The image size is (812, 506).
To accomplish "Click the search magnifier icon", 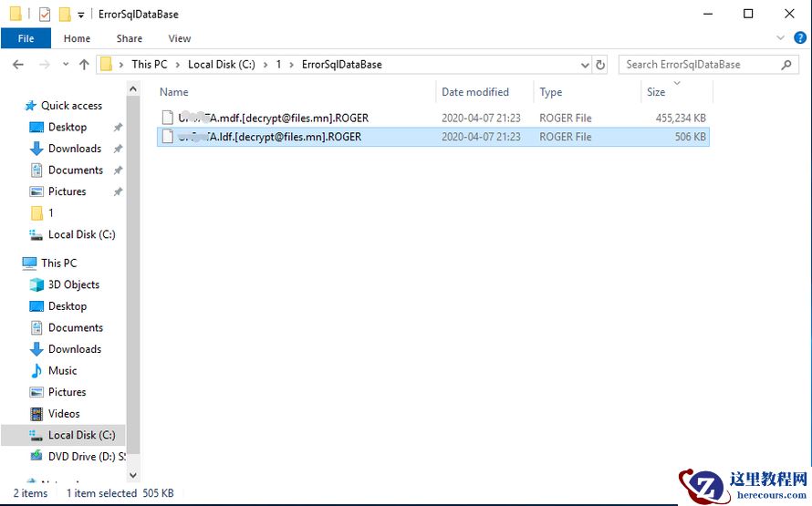I will point(786,65).
